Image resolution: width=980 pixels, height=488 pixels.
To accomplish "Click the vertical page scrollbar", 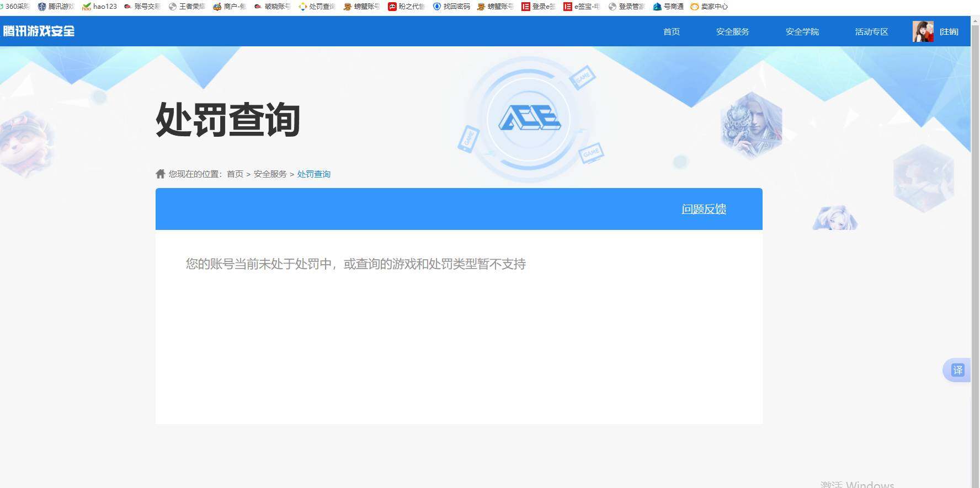I will coord(975,252).
